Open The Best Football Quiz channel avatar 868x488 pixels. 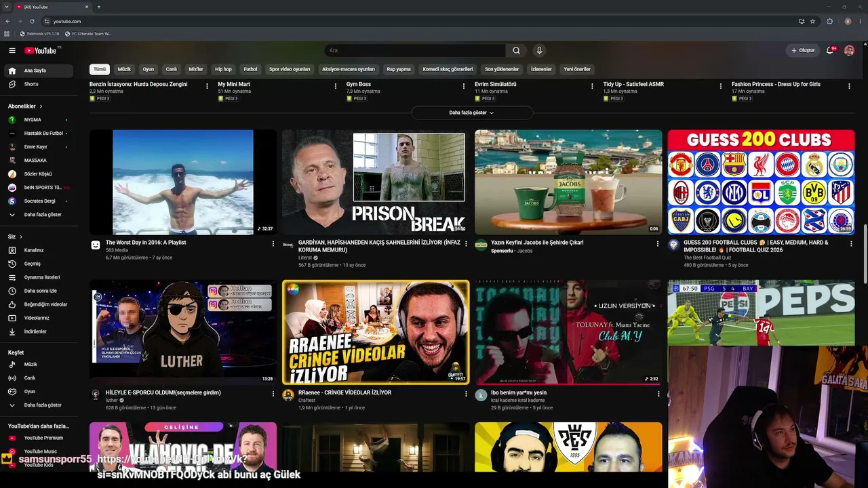pos(673,245)
